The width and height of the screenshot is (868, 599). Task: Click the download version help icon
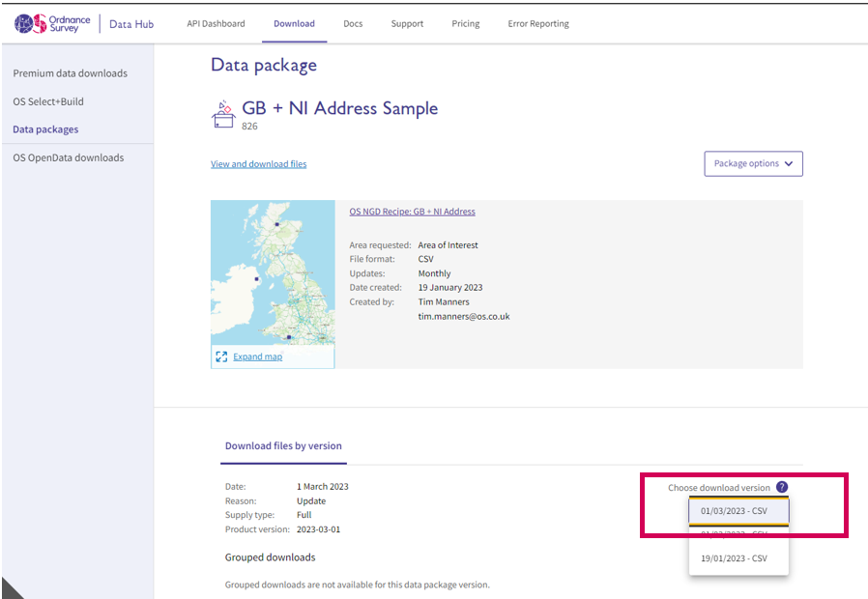(782, 488)
